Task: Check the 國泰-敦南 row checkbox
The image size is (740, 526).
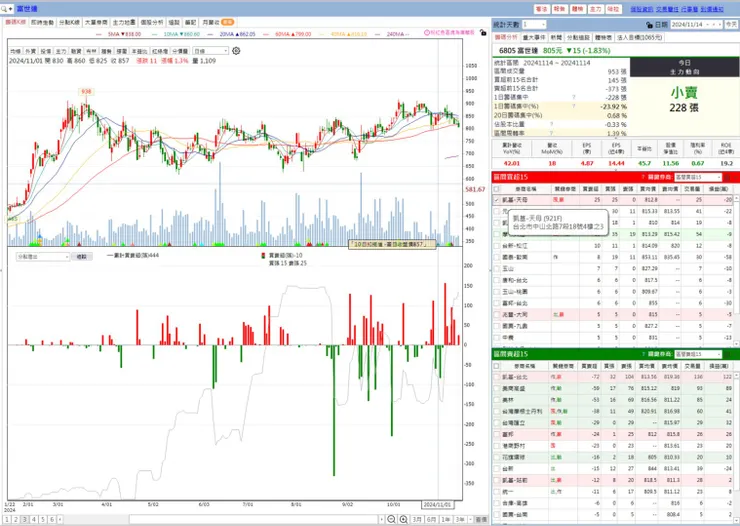Action: (x=496, y=257)
